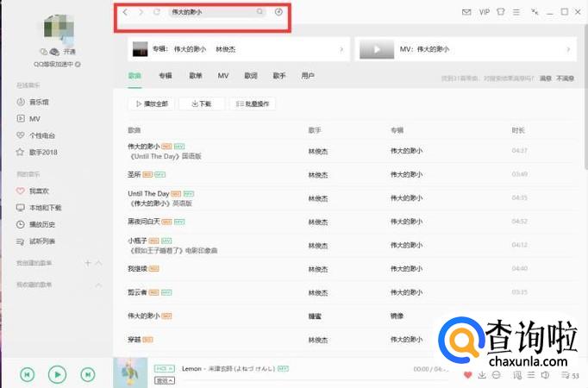The height and width of the screenshot is (388, 588).
Task: Open the circular more-options icon in the player bar
Action: pos(496,375)
